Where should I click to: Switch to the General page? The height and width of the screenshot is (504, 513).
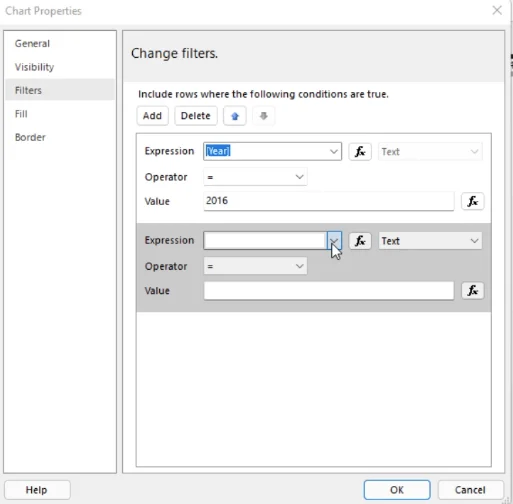point(32,44)
